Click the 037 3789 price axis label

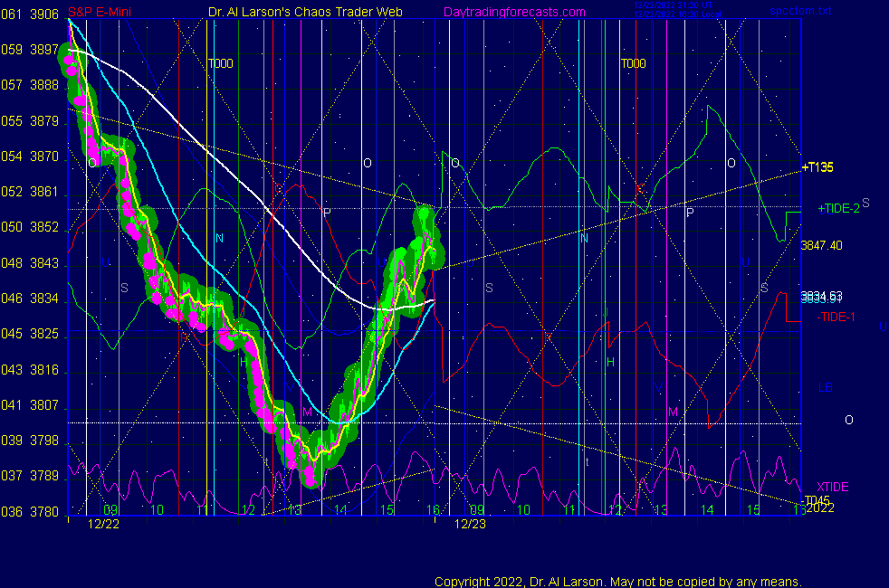(30, 476)
